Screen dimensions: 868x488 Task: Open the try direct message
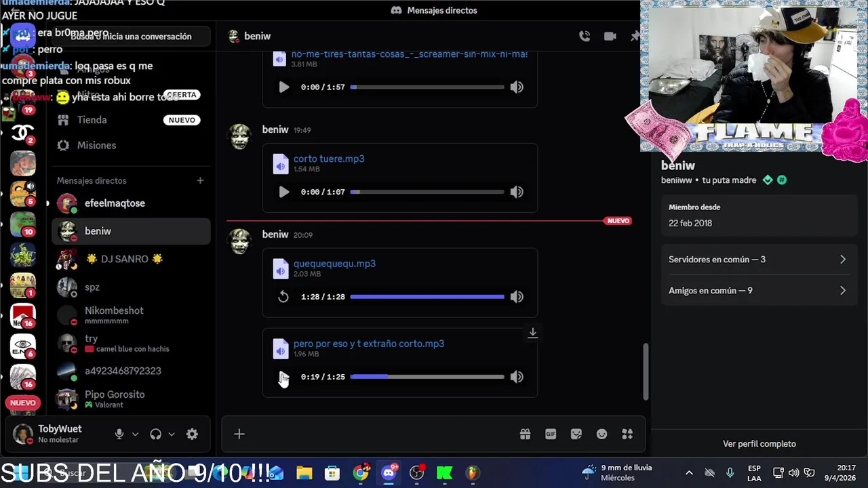click(x=131, y=343)
